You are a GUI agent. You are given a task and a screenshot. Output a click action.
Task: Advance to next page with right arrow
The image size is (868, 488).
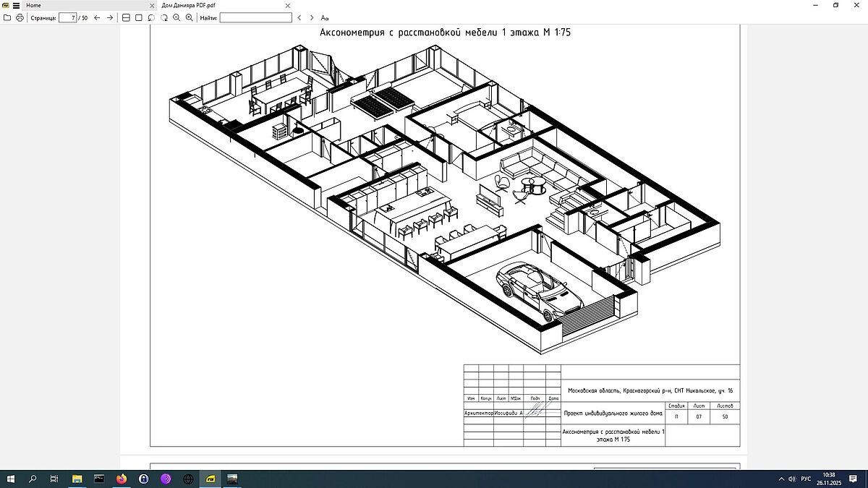pyautogui.click(x=110, y=17)
